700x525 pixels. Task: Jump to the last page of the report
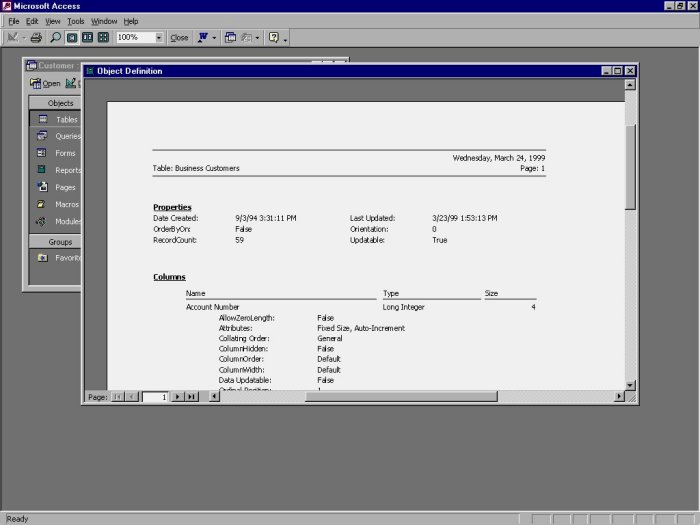click(191, 397)
